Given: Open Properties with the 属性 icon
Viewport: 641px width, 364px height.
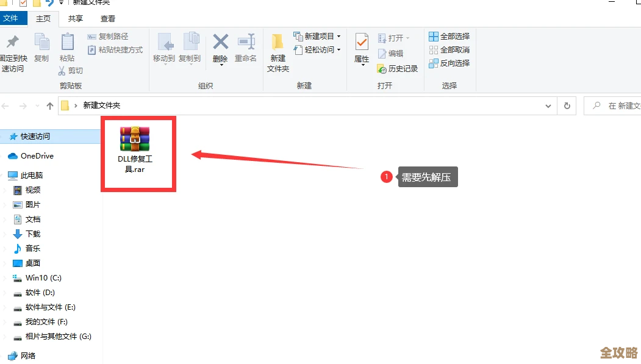Looking at the screenshot, I should pos(362,49).
